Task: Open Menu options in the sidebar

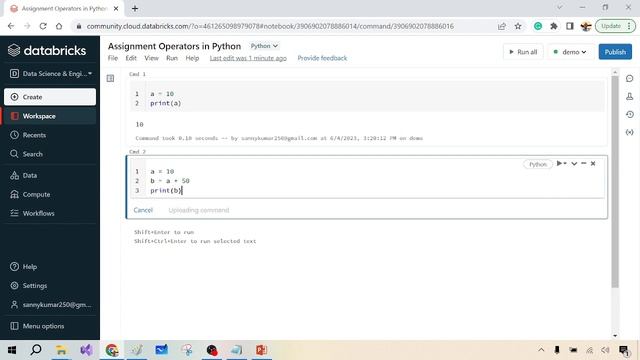Action: (x=50, y=326)
